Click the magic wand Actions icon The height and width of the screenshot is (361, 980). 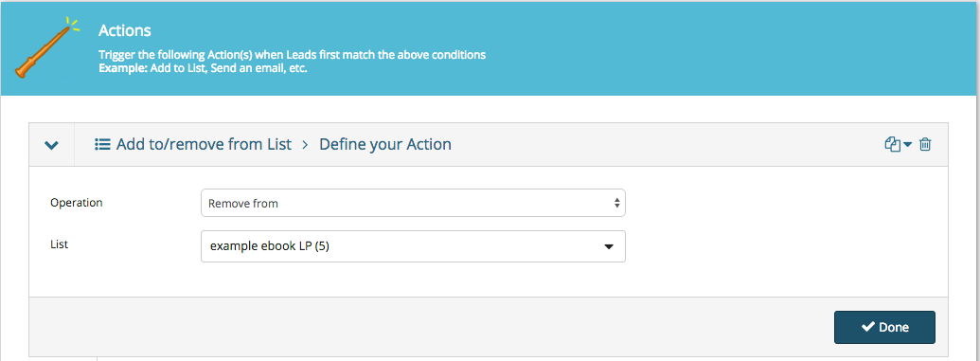pos(47,48)
